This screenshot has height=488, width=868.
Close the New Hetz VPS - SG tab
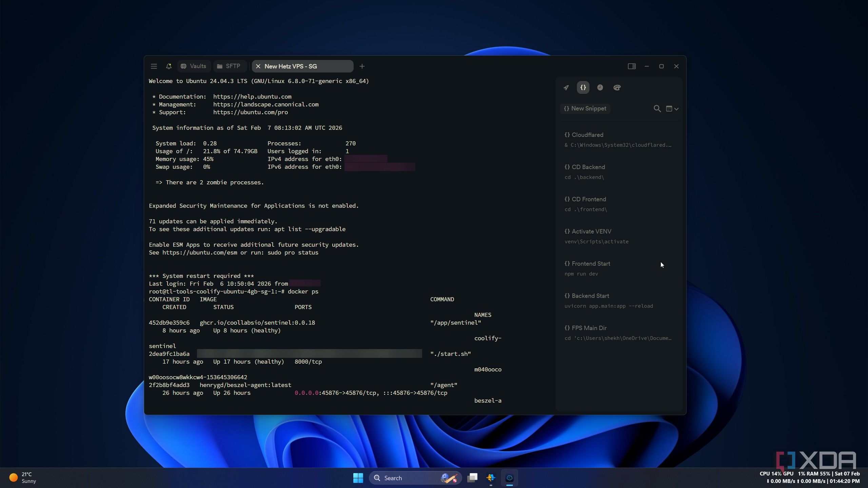tap(258, 66)
